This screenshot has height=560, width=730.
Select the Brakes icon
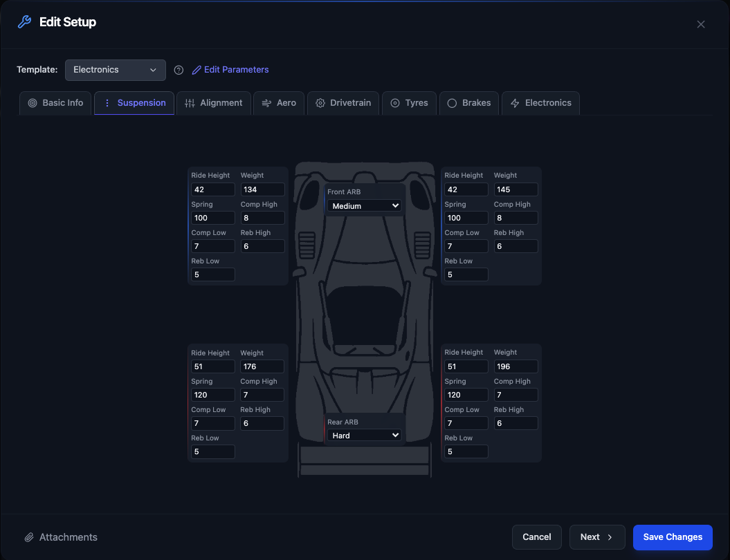tap(454, 102)
